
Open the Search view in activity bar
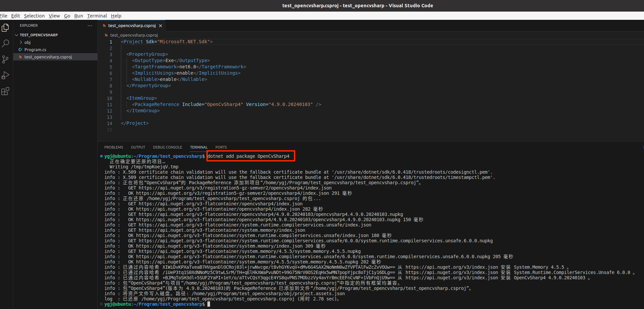(5, 44)
